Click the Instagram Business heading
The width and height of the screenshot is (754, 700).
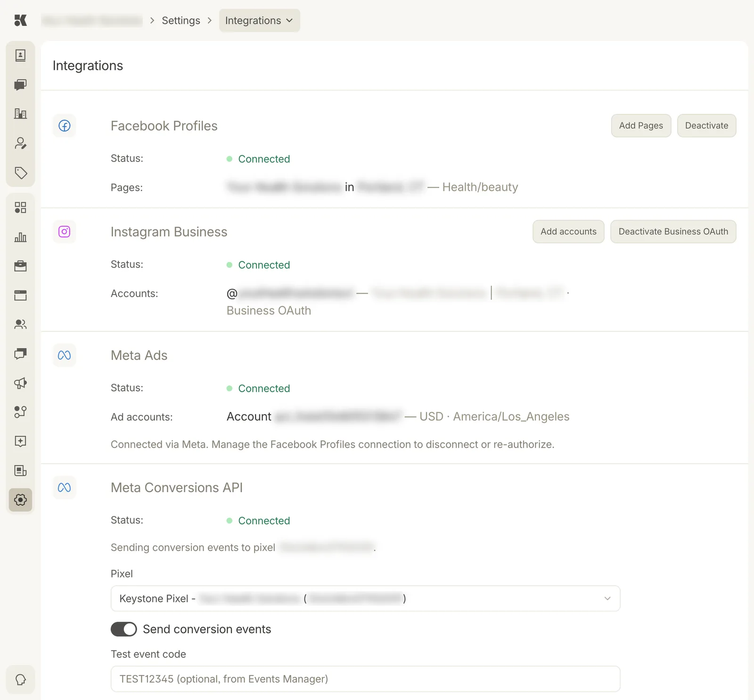169,232
